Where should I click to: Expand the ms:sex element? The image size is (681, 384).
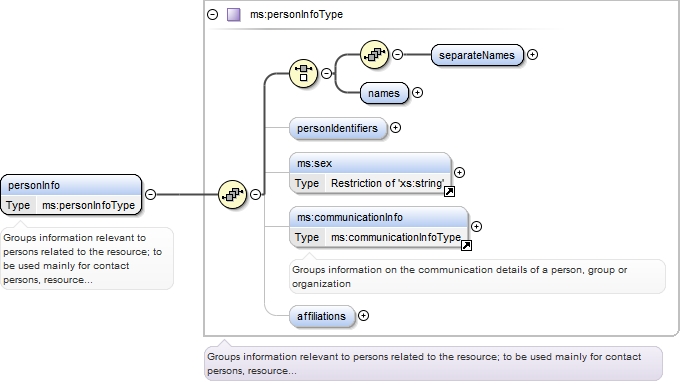(x=459, y=172)
